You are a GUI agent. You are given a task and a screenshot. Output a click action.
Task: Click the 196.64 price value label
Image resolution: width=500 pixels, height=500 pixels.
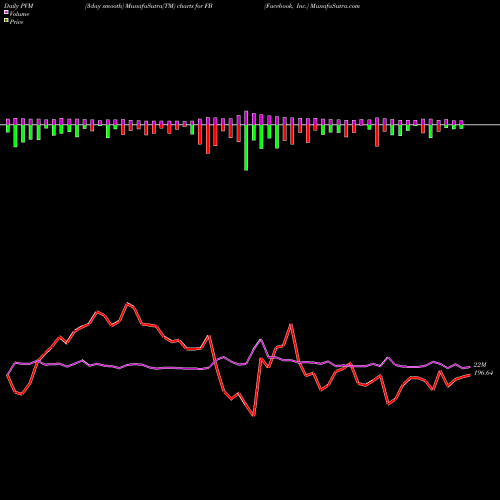(x=483, y=373)
